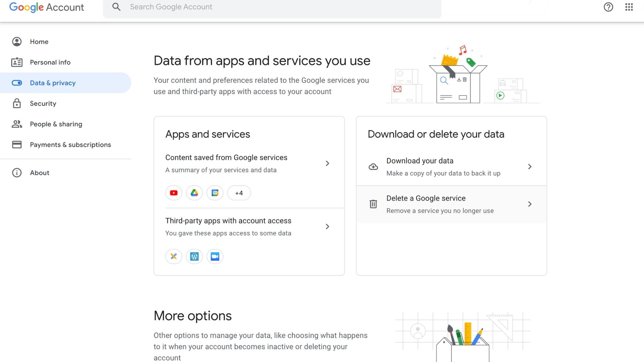The width and height of the screenshot is (644, 362).
Task: Open Download your data
Action: tap(451, 167)
